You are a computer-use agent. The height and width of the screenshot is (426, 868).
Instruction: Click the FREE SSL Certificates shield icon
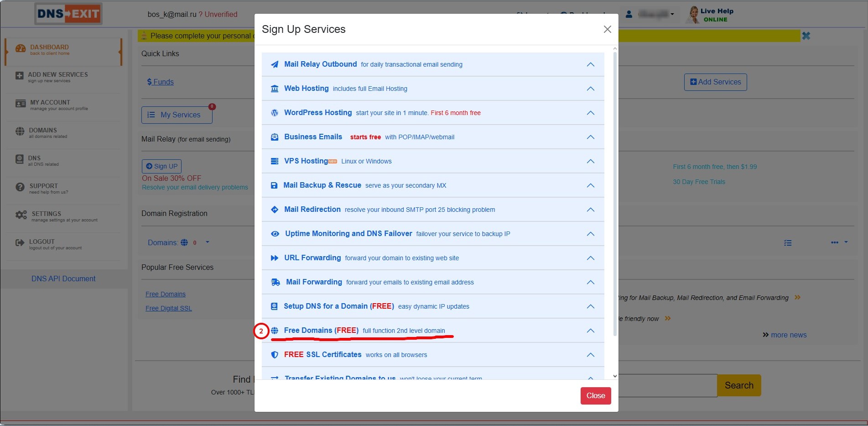[x=275, y=355]
